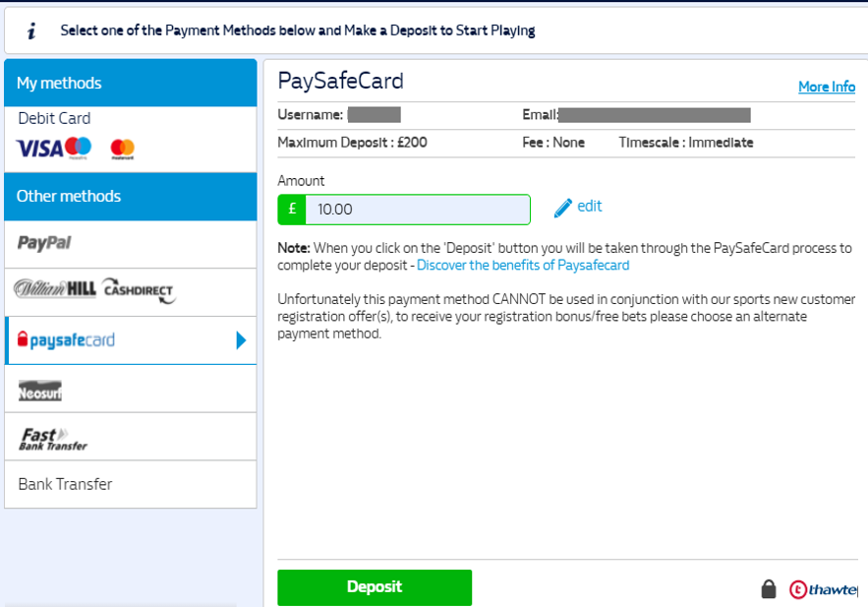Choose PayPal payment method
Screen dimensions: 868x607
coord(131,244)
